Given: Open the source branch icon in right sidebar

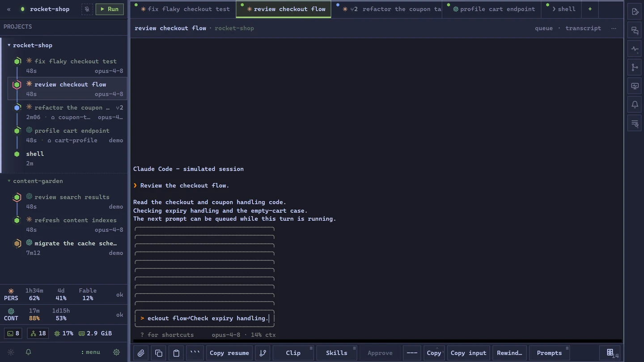Looking at the screenshot, I should [635, 67].
